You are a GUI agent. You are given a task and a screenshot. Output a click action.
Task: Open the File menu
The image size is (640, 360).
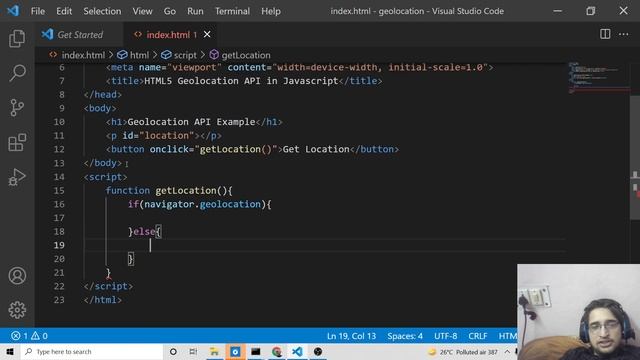[38, 11]
